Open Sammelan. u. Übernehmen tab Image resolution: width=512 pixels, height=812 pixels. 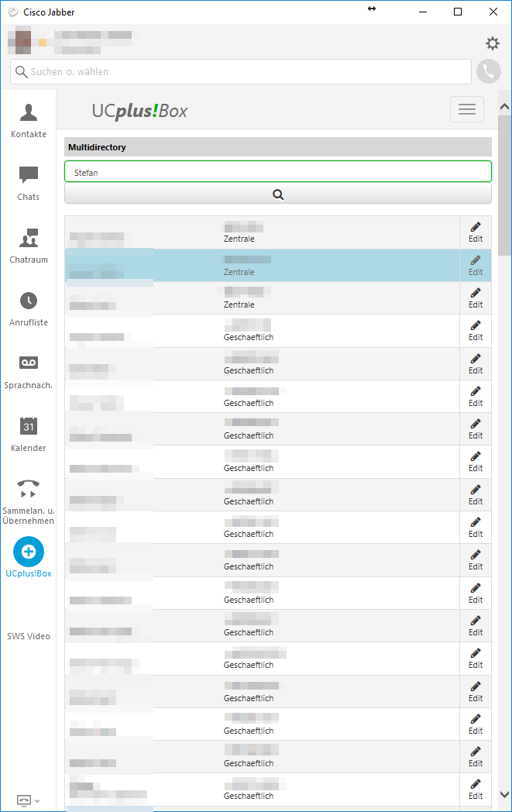tap(29, 502)
